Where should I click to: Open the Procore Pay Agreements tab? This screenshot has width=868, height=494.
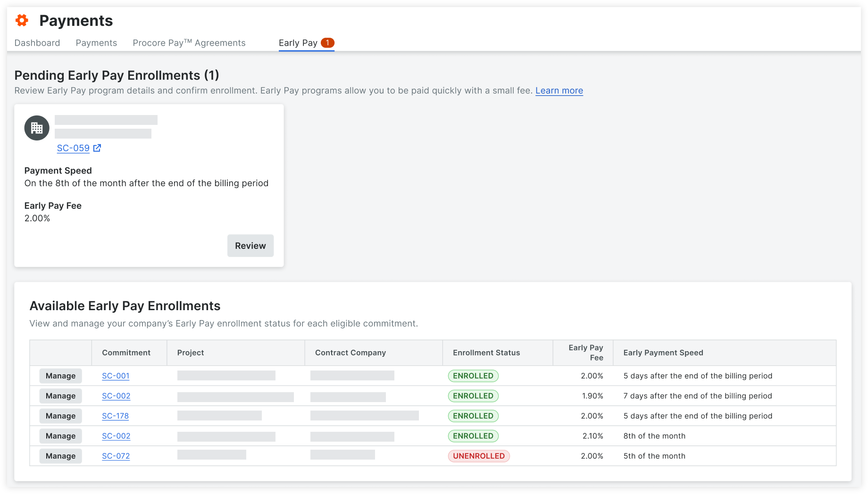[x=189, y=43]
